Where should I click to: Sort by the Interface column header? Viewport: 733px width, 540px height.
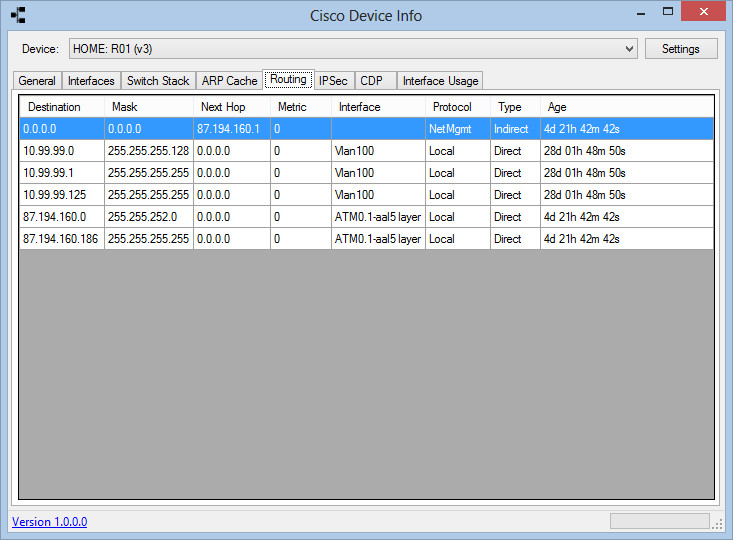tap(378, 107)
